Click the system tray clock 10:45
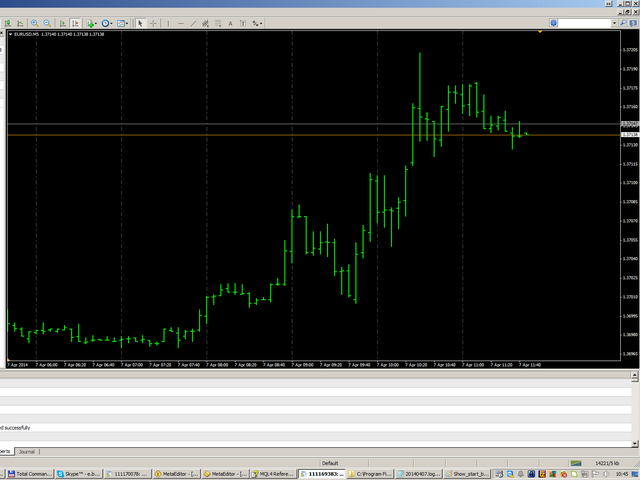640x480 pixels. click(x=622, y=474)
